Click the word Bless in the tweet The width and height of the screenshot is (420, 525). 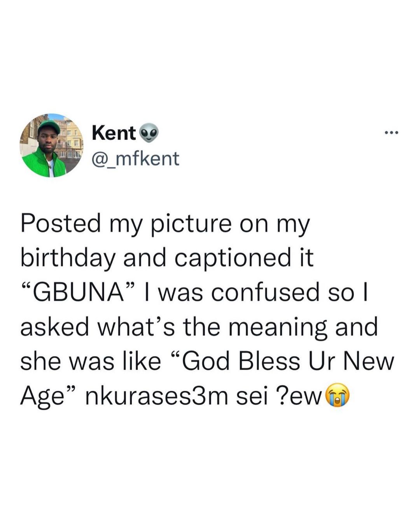(x=269, y=361)
